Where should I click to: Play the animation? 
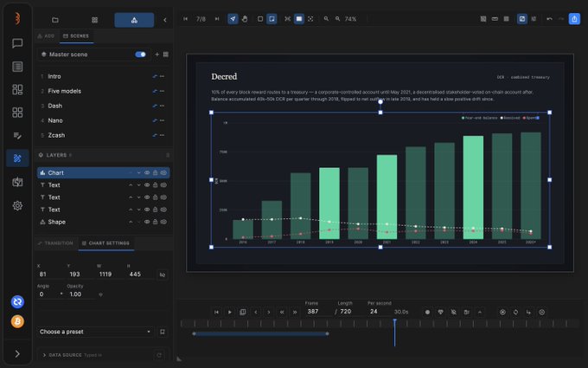click(x=230, y=312)
